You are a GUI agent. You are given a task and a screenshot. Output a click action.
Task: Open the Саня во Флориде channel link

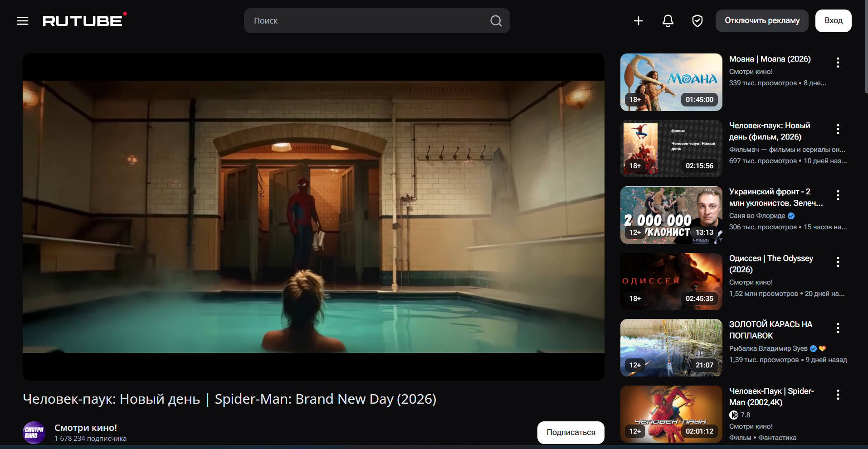pos(757,216)
